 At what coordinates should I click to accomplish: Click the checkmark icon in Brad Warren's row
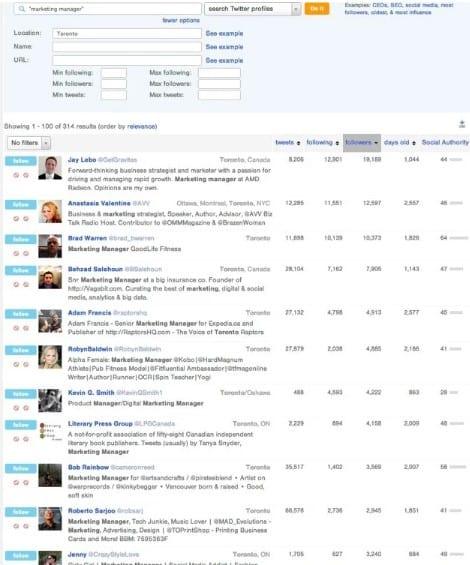click(x=16, y=254)
